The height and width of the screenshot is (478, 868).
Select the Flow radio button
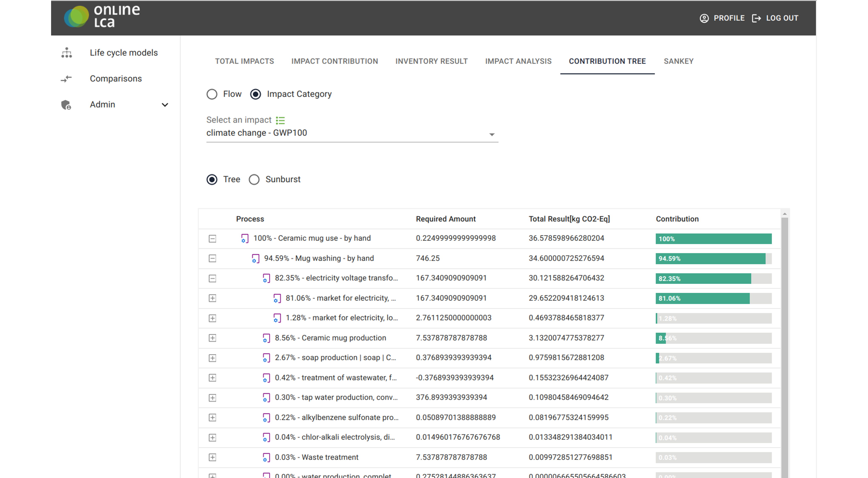(212, 94)
